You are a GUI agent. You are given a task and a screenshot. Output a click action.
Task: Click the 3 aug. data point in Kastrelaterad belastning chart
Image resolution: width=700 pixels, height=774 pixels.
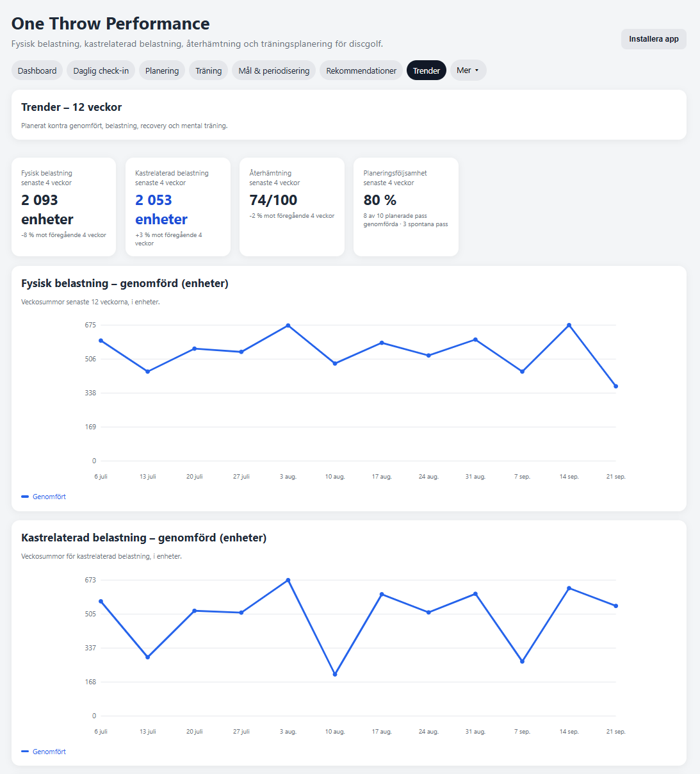pyautogui.click(x=288, y=580)
